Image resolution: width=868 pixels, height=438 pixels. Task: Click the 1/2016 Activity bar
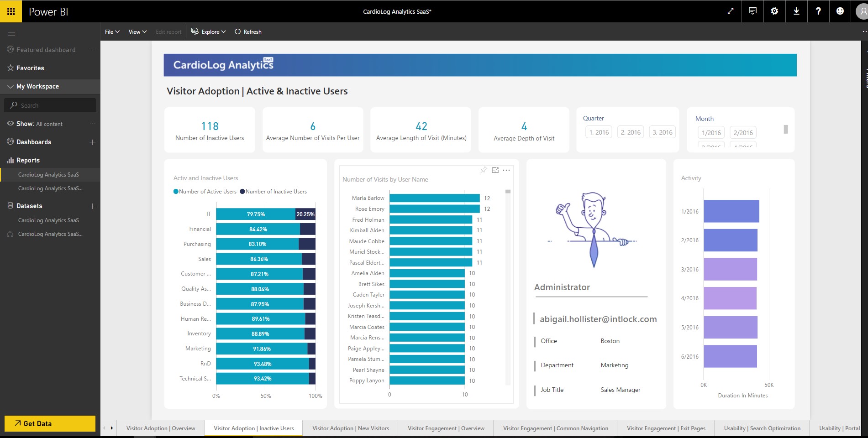tap(731, 211)
